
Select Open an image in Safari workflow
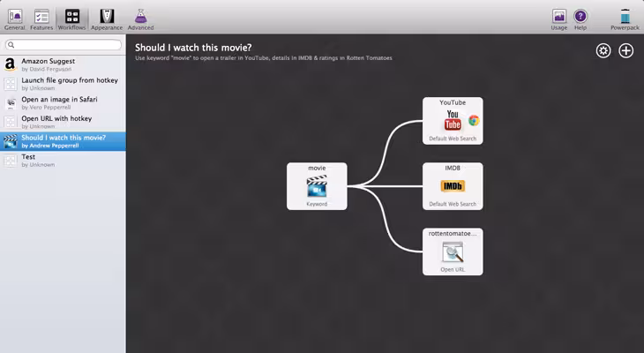coord(63,102)
